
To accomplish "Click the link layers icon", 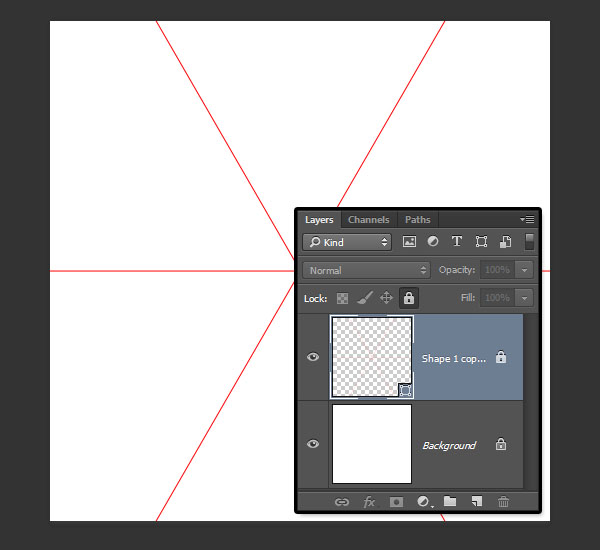I will click(x=341, y=502).
